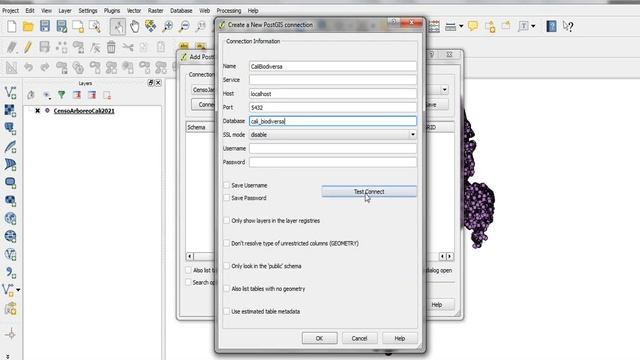
Task: Check Only show layers in layer registries
Action: pyautogui.click(x=227, y=220)
